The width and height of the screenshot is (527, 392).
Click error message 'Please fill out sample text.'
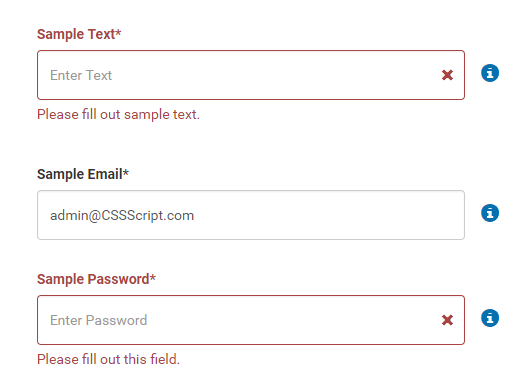click(x=118, y=115)
